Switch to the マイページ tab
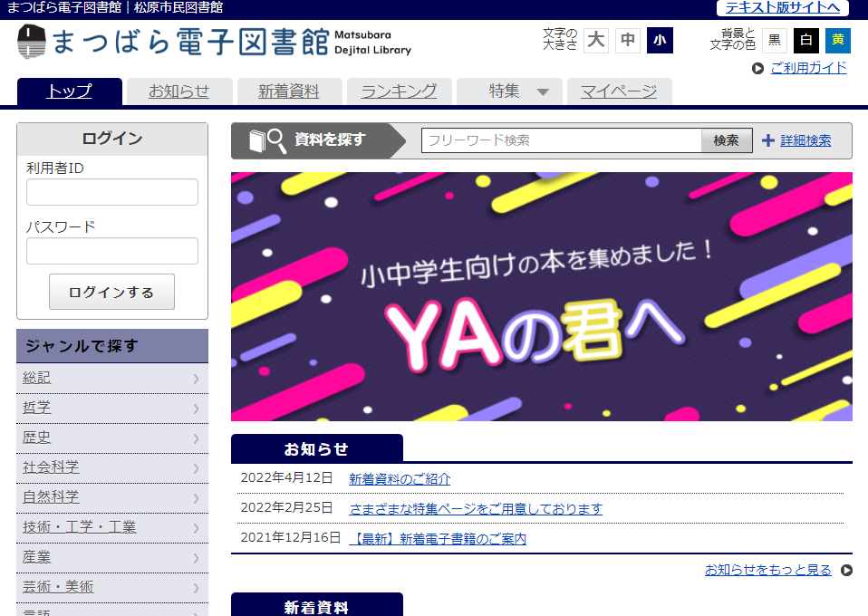The image size is (868, 616). (x=619, y=91)
